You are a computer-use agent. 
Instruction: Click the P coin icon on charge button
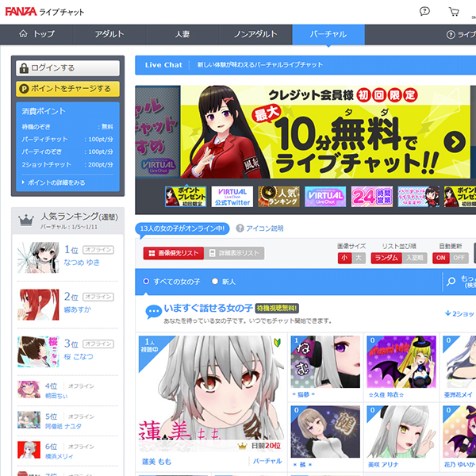click(24, 89)
